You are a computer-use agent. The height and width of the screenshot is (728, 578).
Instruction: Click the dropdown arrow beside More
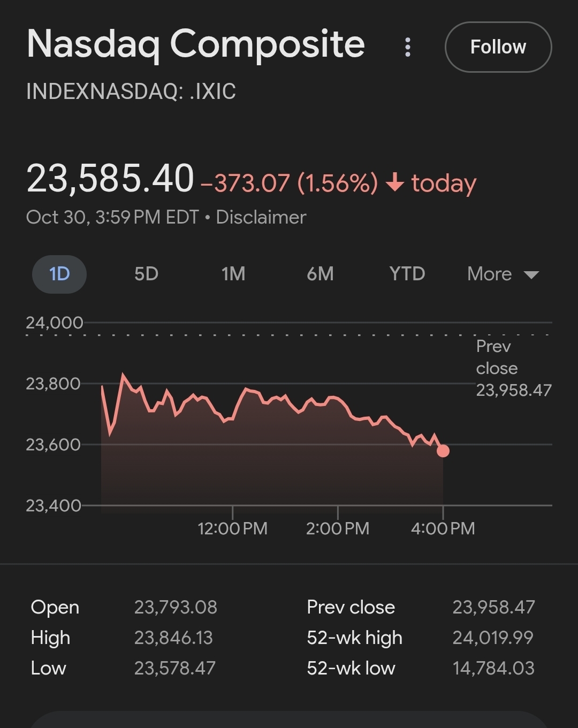coord(531,275)
